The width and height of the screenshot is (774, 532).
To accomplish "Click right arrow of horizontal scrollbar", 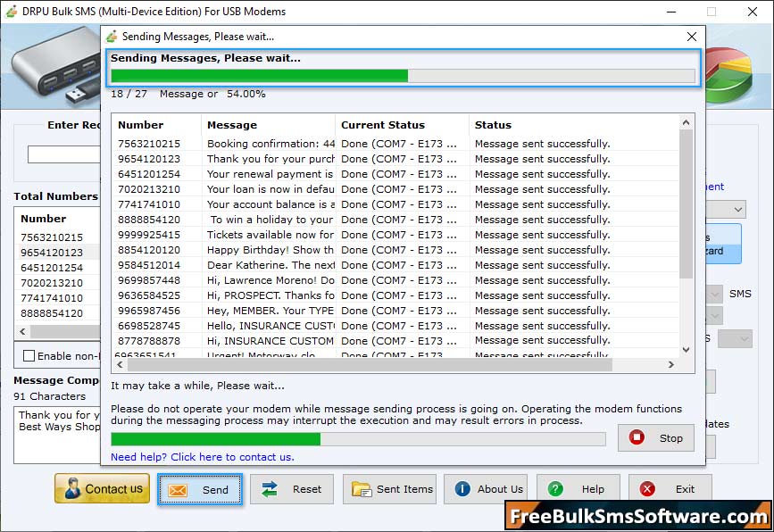I will pyautogui.click(x=671, y=365).
